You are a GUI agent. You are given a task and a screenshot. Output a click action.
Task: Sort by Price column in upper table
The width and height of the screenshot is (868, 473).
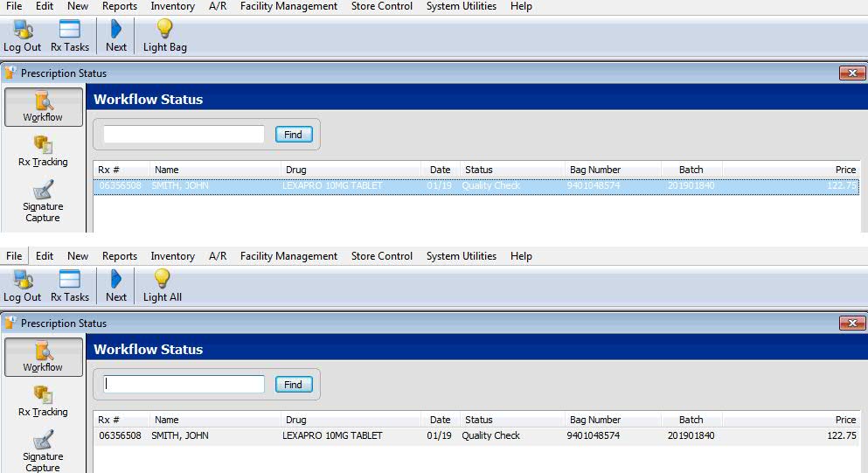click(x=791, y=170)
